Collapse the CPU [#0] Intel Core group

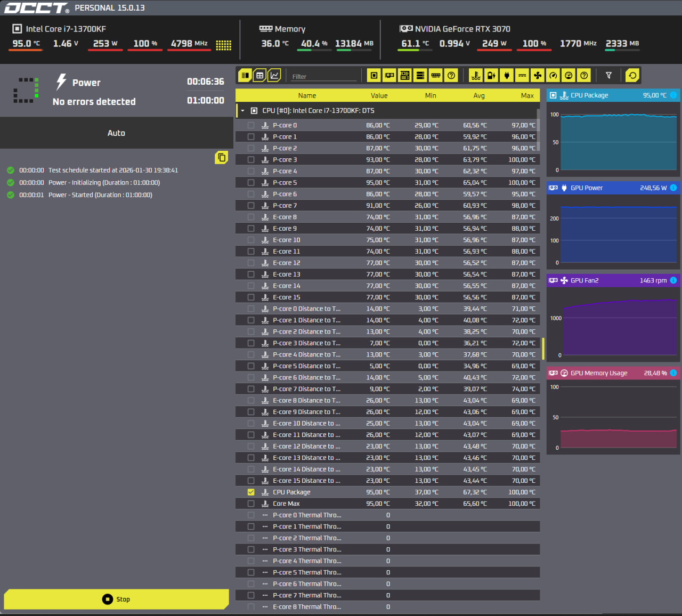coord(243,111)
